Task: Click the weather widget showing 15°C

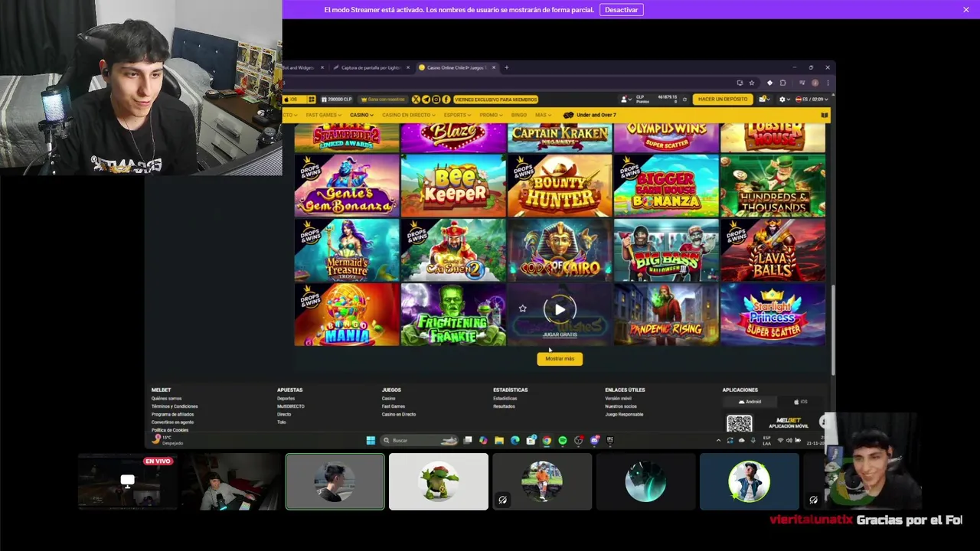Action: 167,439
